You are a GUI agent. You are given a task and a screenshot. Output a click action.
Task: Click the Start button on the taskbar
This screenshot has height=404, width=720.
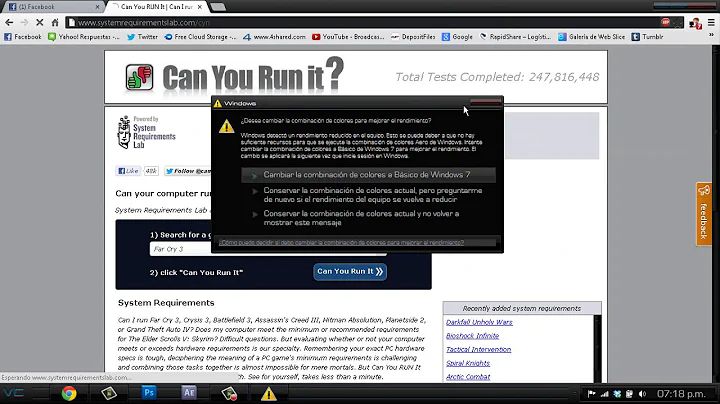[x=14, y=393]
